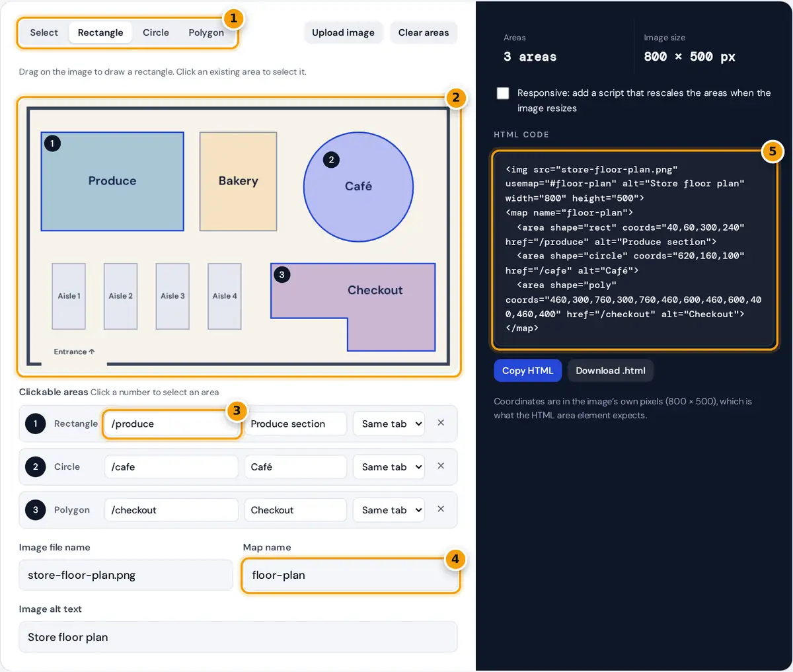Focus the Map name field
The height and width of the screenshot is (672, 793).
click(x=350, y=575)
